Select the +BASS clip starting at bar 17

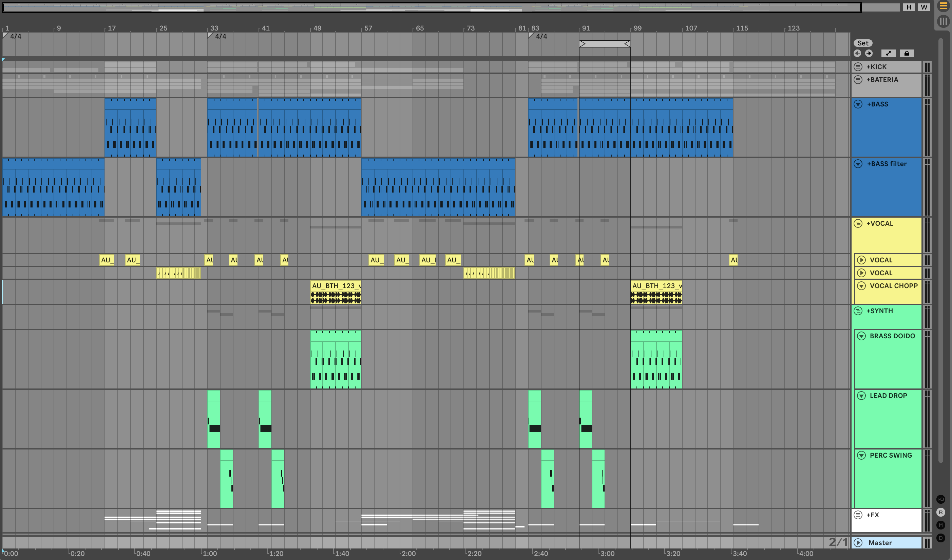click(130, 127)
